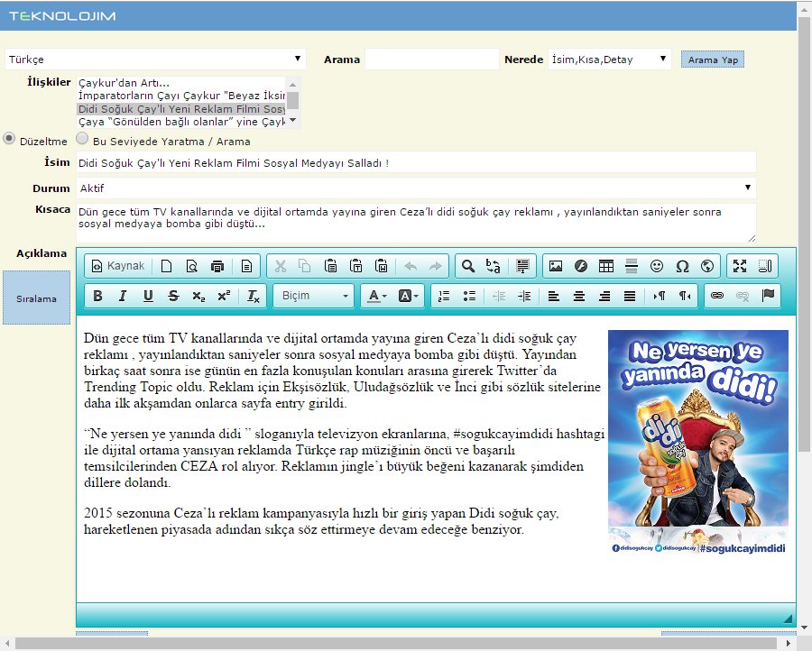Viewport: 812px width, 651px height.
Task: Click the New Page icon in the editor toolbar
Action: (166, 266)
